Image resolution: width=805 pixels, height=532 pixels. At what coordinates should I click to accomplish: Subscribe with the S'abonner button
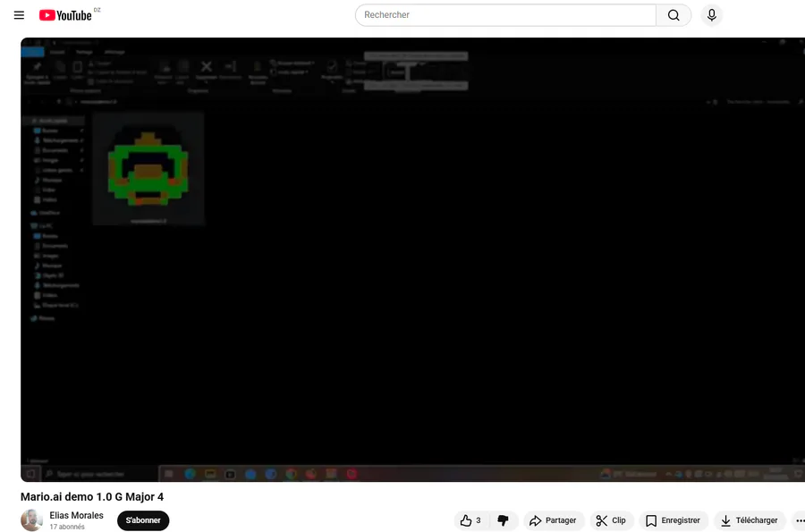143,520
